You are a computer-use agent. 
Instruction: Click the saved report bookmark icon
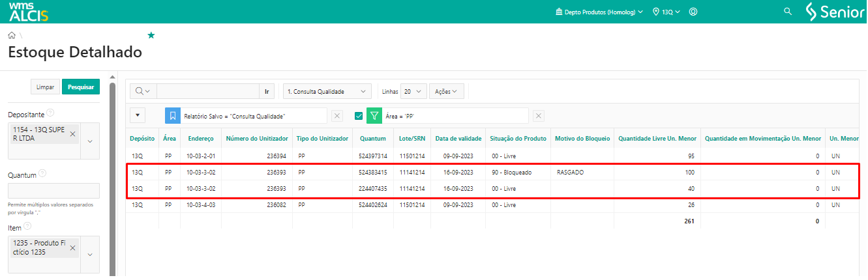pyautogui.click(x=173, y=116)
